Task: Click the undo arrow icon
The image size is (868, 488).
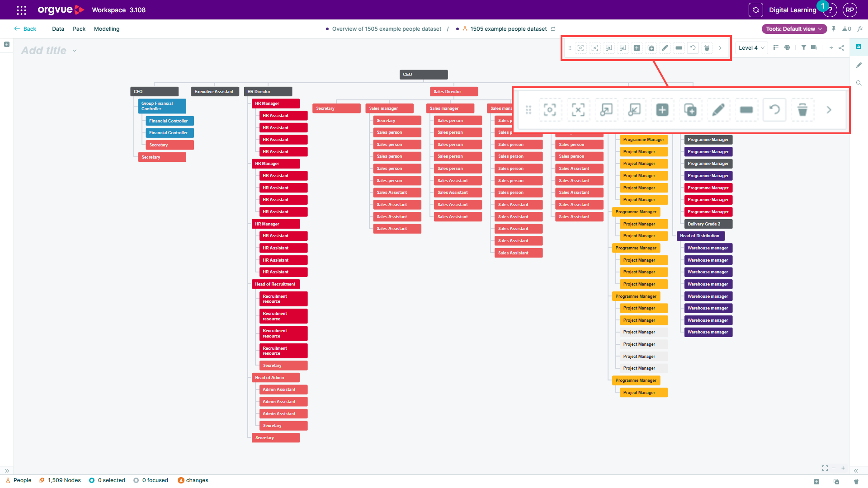Action: coord(693,48)
